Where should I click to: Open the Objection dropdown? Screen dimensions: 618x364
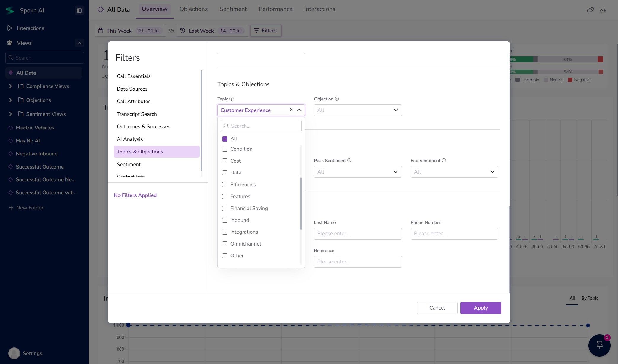[357, 110]
